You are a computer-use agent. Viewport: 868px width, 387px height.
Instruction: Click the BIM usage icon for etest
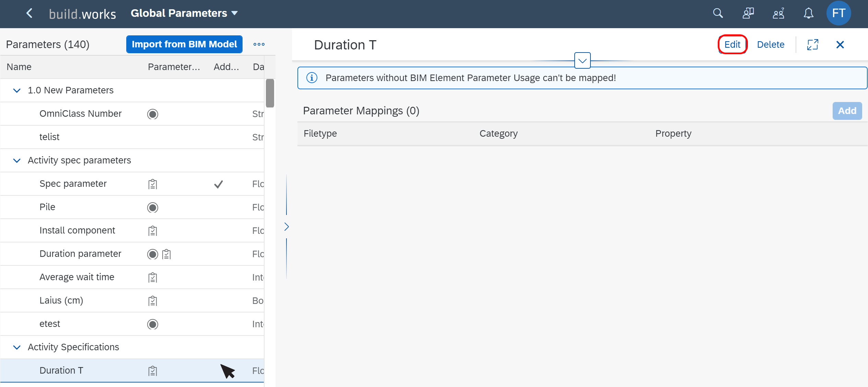click(153, 324)
